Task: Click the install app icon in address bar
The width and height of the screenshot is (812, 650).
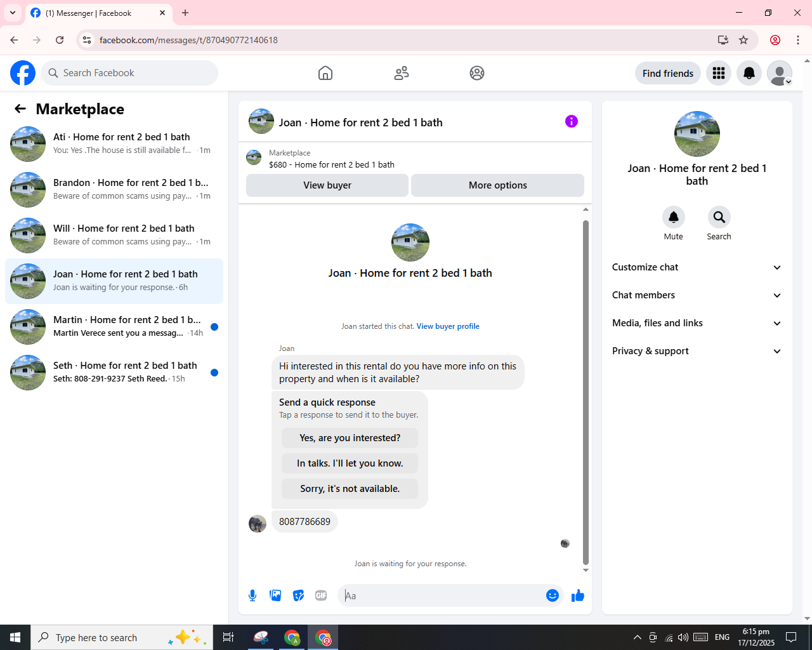Action: click(x=723, y=40)
